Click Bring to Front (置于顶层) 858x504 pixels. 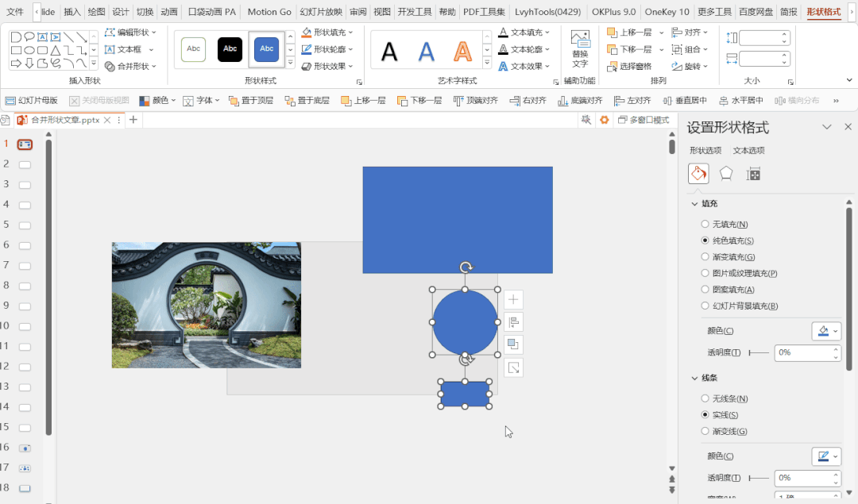click(x=251, y=101)
